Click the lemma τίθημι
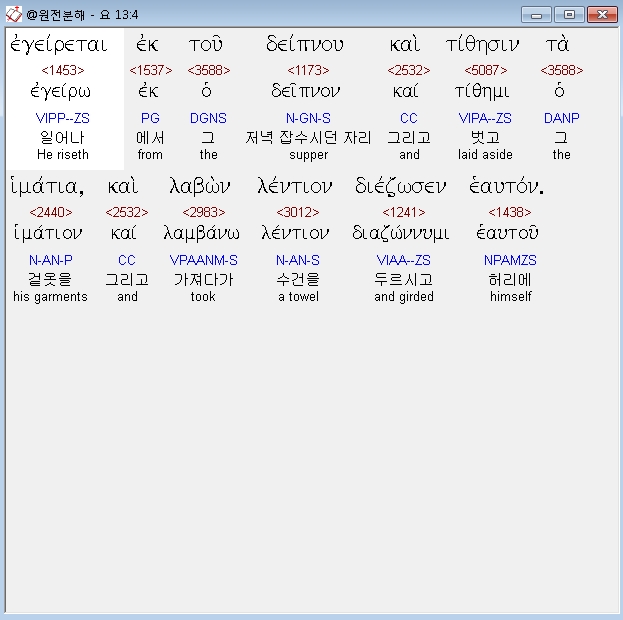 482,92
